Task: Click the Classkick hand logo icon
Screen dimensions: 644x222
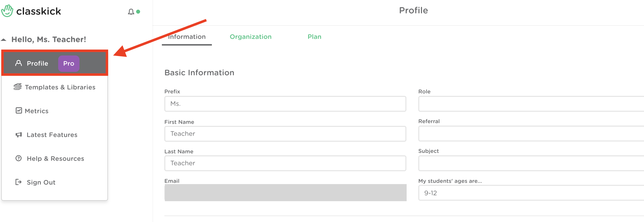Action: click(x=7, y=11)
